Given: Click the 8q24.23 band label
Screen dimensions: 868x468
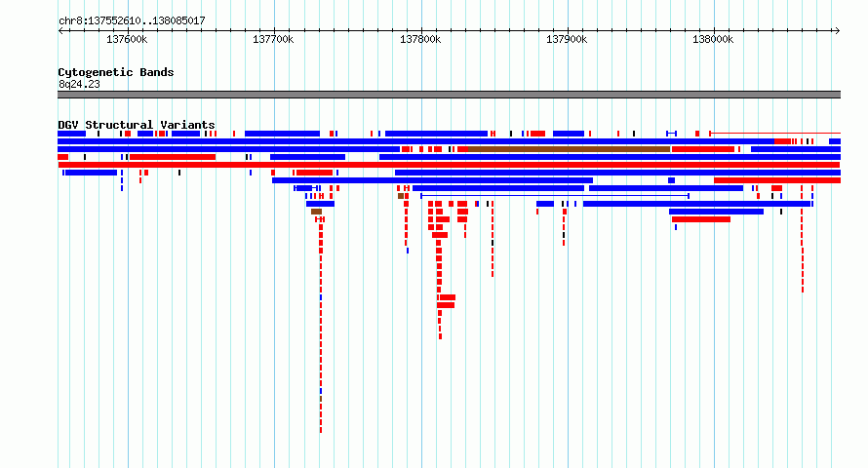Looking at the screenshot, I should point(79,84).
